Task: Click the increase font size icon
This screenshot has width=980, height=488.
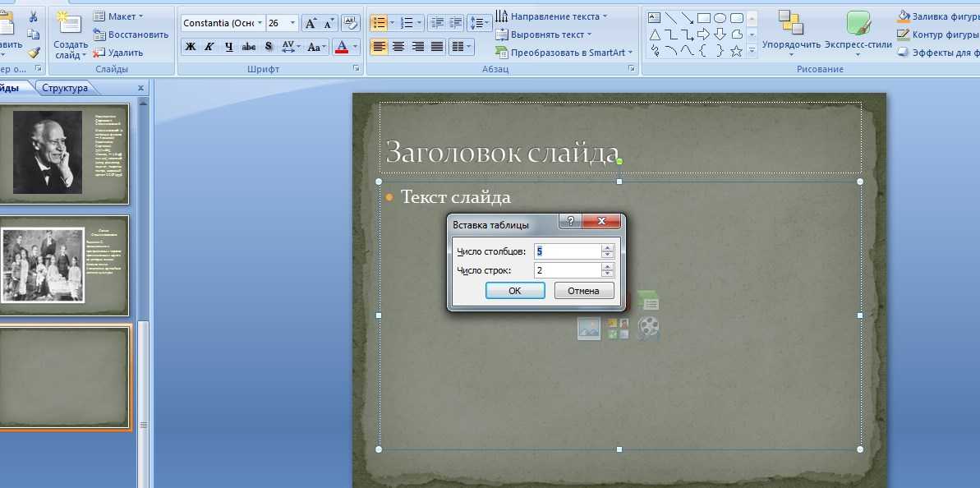Action: tap(311, 23)
